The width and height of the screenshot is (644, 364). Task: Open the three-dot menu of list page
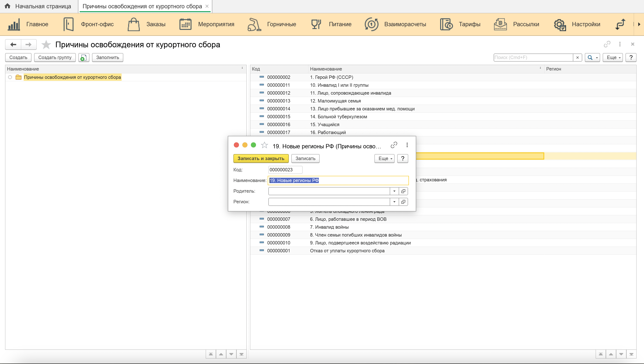pos(620,44)
